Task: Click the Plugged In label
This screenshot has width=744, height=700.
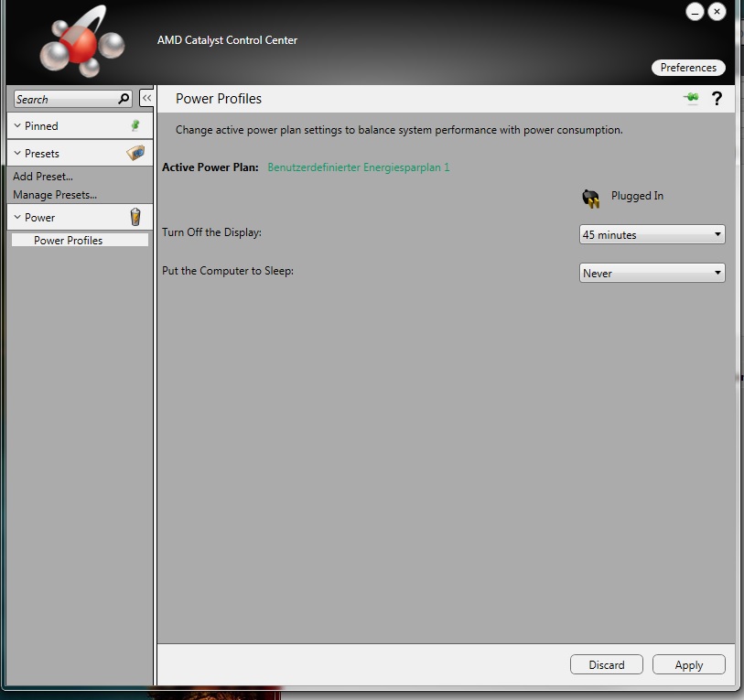Action: coord(637,196)
